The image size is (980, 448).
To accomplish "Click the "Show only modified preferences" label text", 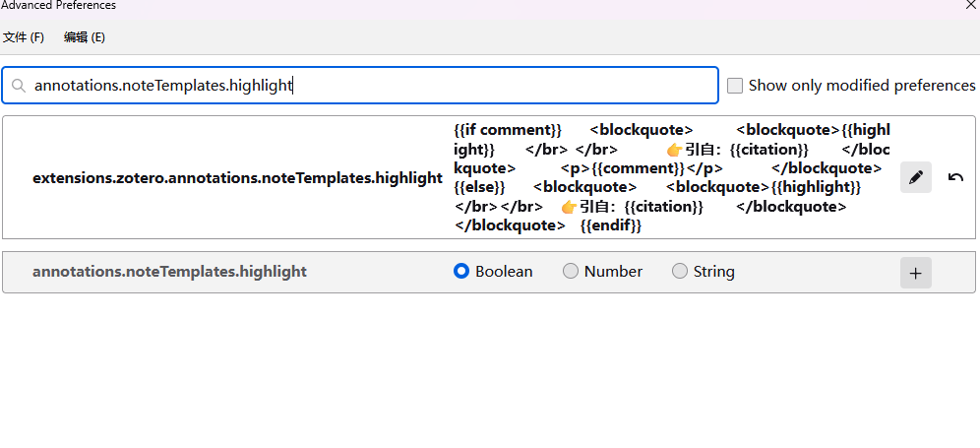I will pos(862,86).
